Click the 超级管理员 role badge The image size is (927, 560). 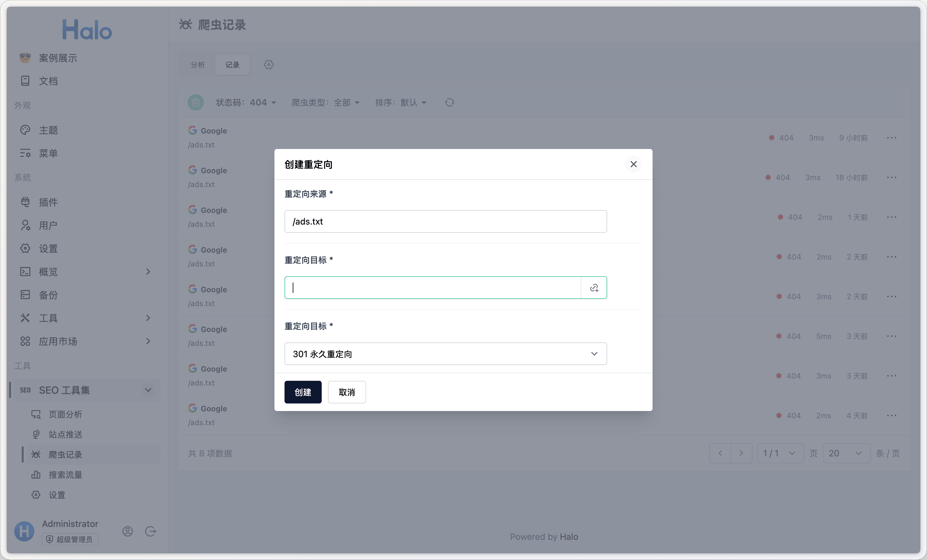70,539
